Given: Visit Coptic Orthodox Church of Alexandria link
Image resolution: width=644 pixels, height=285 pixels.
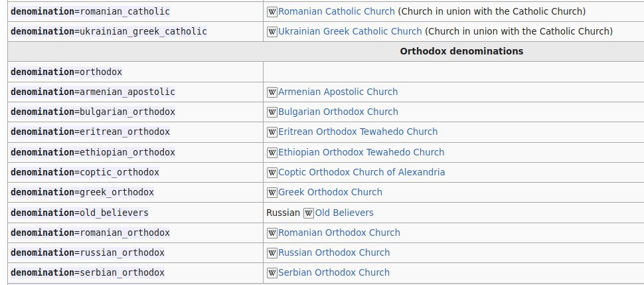Looking at the screenshot, I should pyautogui.click(x=361, y=172).
